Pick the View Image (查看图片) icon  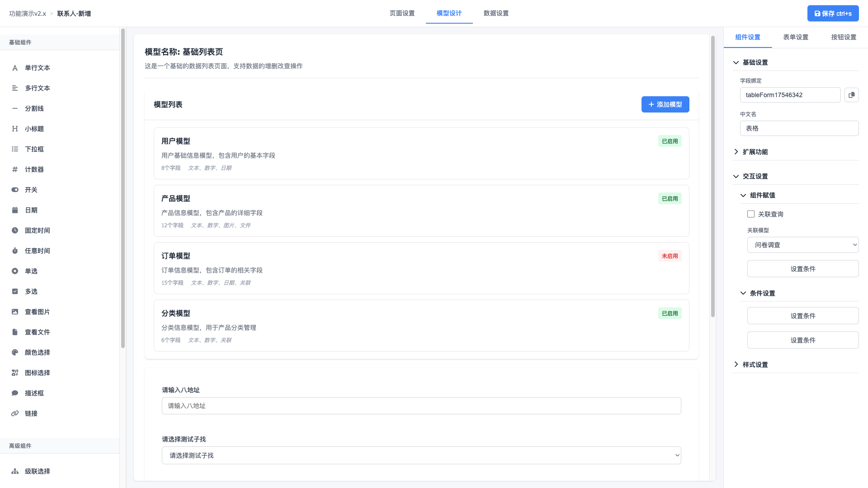coord(15,312)
